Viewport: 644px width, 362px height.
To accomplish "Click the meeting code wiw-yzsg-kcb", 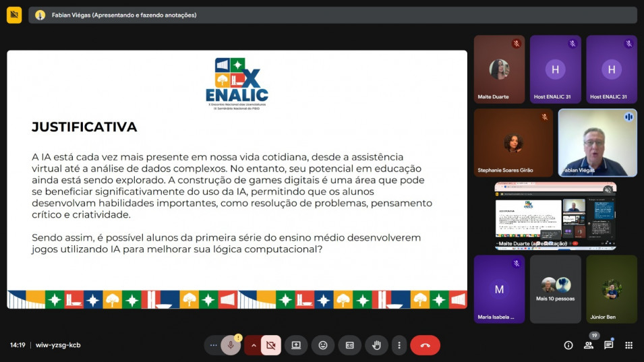I will coord(58,345).
